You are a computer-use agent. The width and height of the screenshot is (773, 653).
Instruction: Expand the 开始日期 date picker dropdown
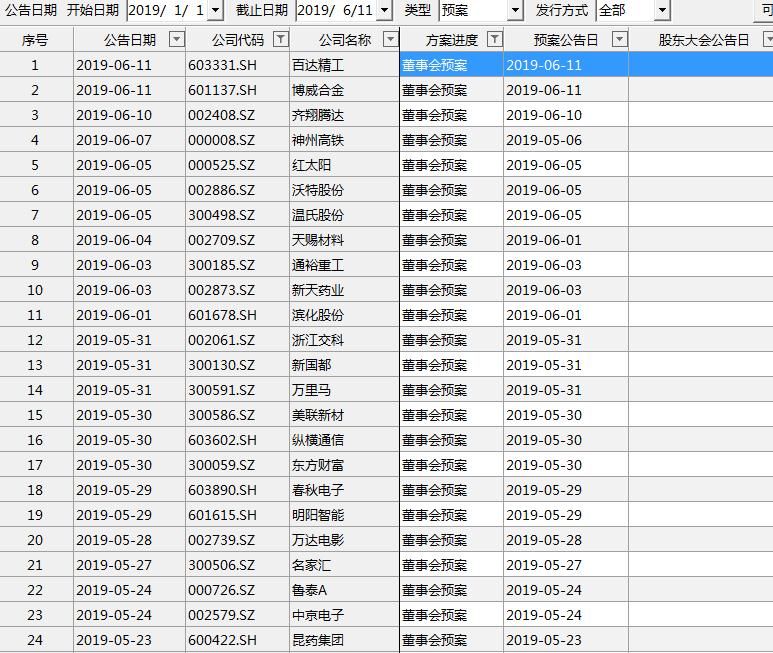click(215, 11)
